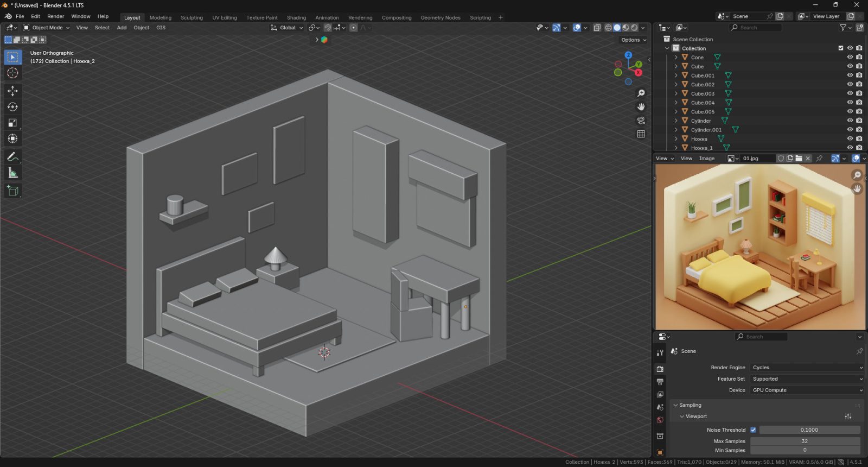The height and width of the screenshot is (467, 868).
Task: Open the World properties tab
Action: 660,420
